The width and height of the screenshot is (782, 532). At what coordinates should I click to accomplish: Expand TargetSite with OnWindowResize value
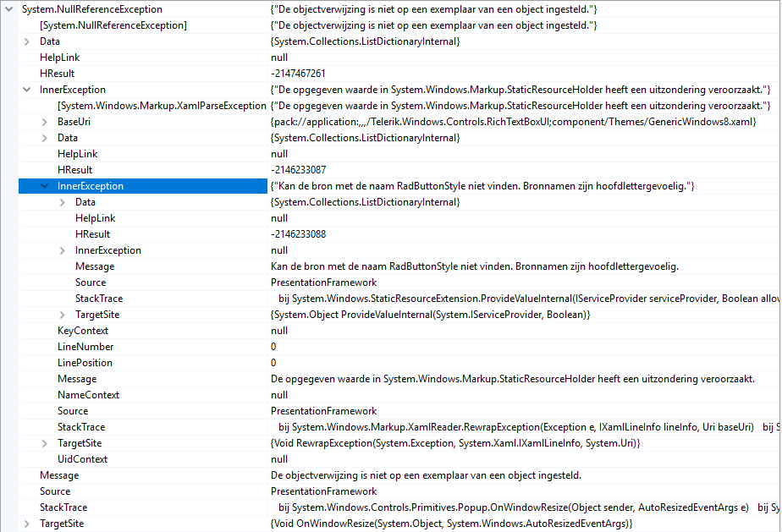click(x=27, y=524)
